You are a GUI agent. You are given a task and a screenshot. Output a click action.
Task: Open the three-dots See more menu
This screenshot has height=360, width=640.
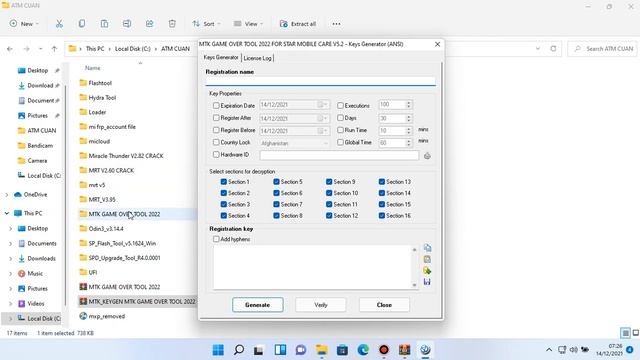(x=336, y=24)
